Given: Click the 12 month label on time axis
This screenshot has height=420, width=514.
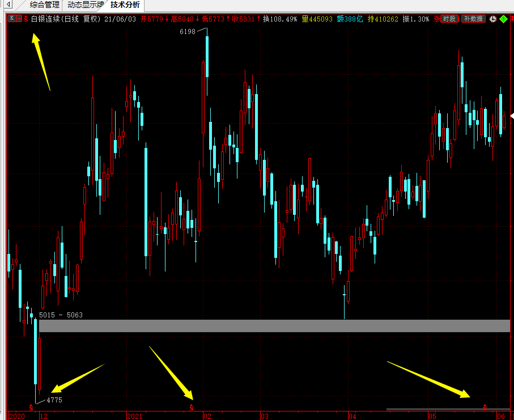Looking at the screenshot, I should click(44, 416).
